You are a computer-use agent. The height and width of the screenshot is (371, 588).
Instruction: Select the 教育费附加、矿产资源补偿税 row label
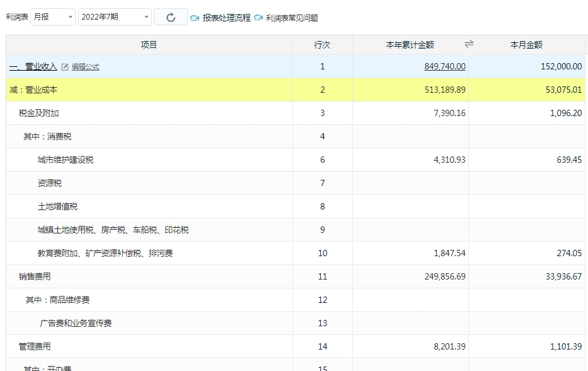click(105, 253)
